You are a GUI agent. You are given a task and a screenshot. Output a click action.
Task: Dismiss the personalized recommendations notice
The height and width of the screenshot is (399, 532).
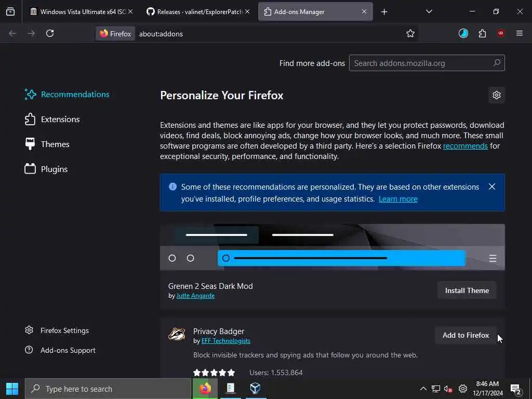[x=492, y=187]
